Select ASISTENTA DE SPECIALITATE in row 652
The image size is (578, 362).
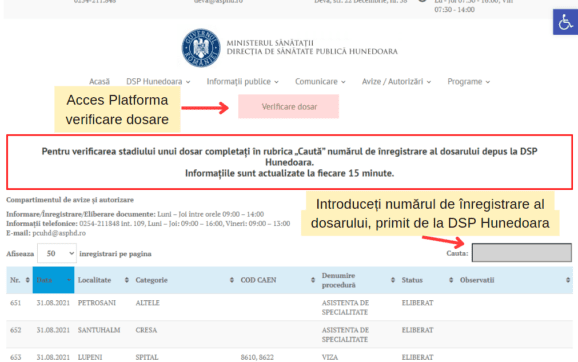pyautogui.click(x=345, y=334)
